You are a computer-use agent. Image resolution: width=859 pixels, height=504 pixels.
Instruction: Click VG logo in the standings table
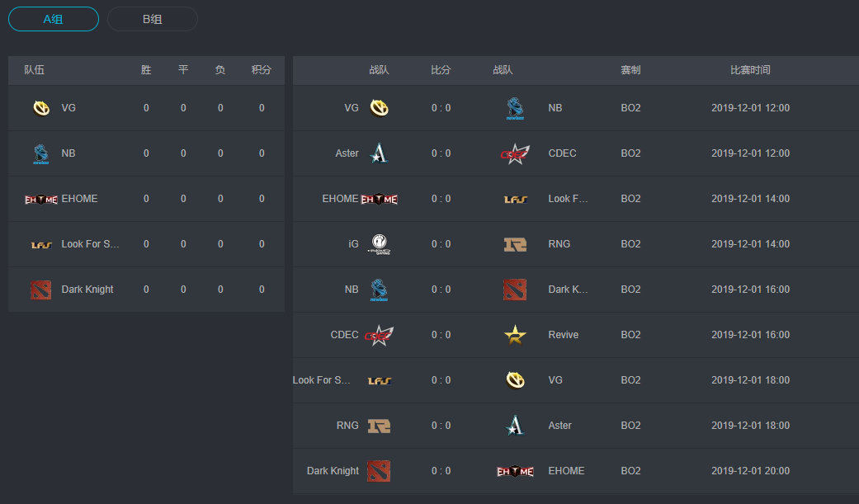click(41, 108)
